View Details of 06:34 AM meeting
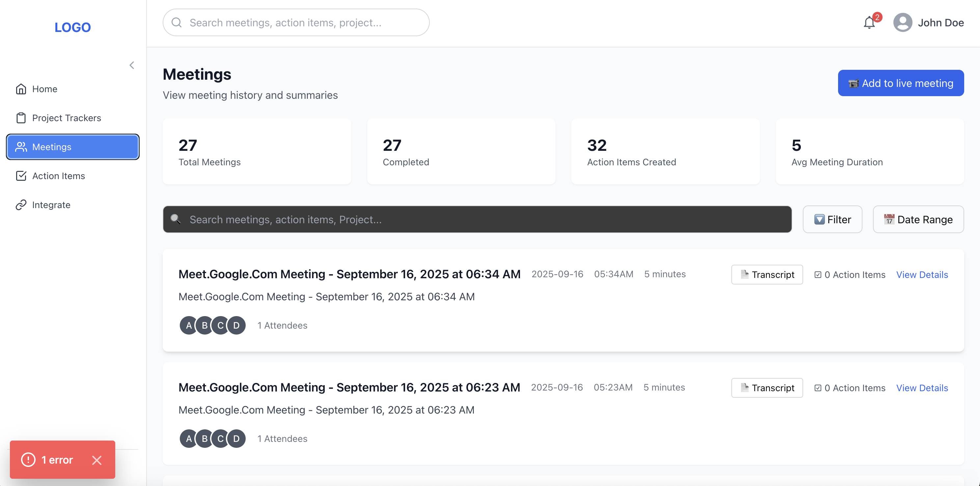Screen dimensions: 980x486 tap(922, 275)
